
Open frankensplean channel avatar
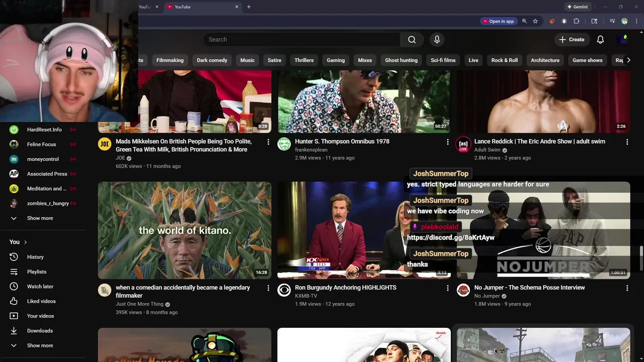pos(284,145)
